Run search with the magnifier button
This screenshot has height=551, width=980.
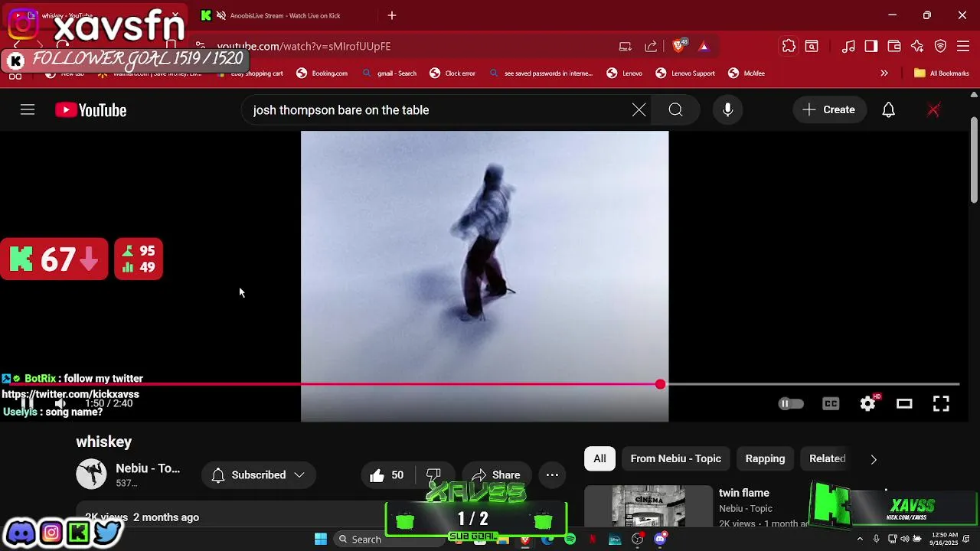[675, 110]
